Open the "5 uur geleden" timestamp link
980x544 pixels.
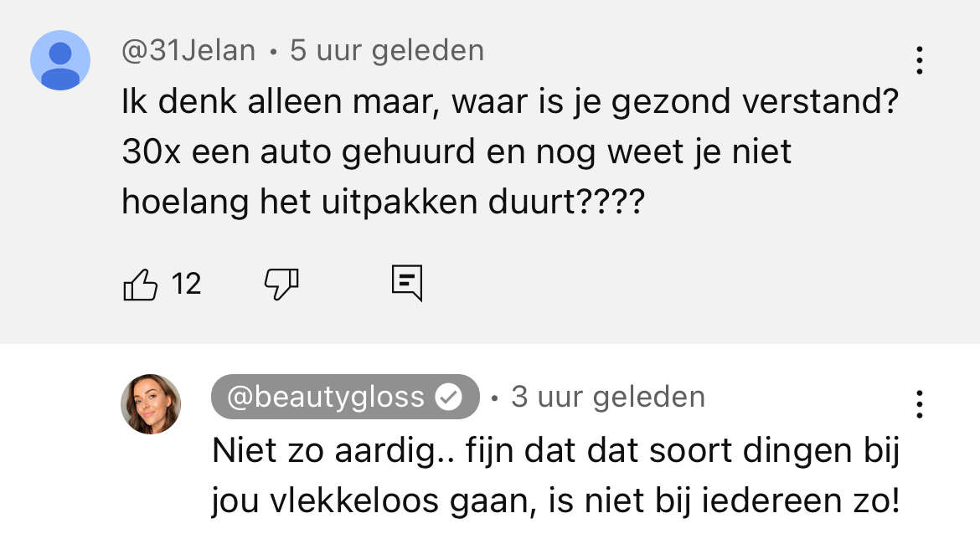(x=387, y=50)
